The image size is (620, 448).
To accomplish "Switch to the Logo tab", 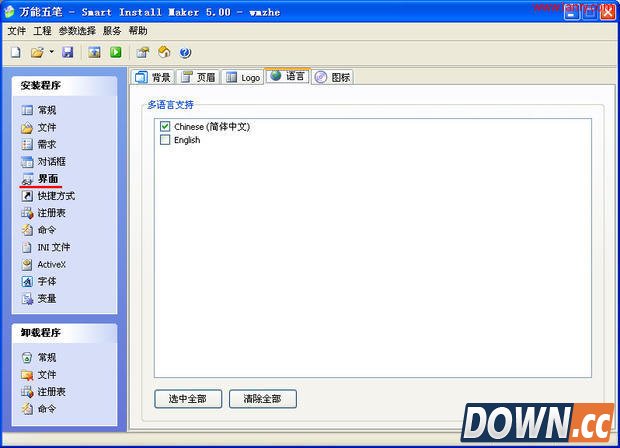I will pyautogui.click(x=243, y=77).
